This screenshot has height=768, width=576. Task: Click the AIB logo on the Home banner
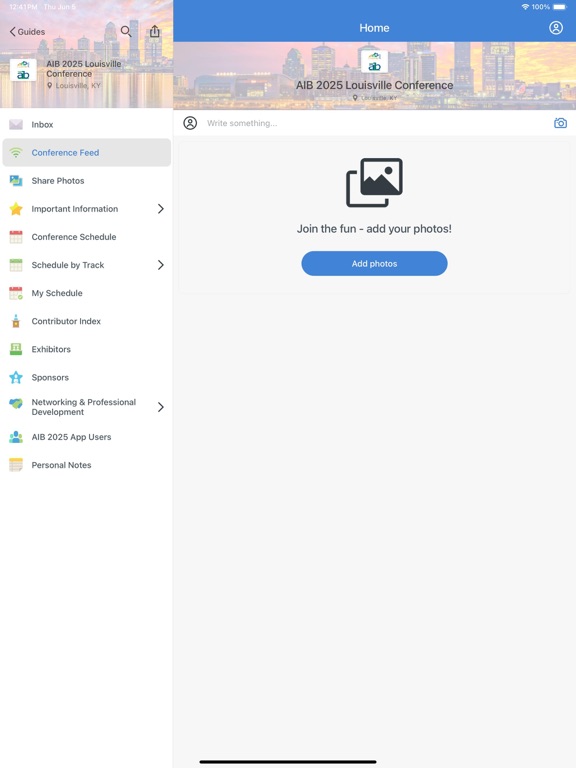(x=374, y=62)
